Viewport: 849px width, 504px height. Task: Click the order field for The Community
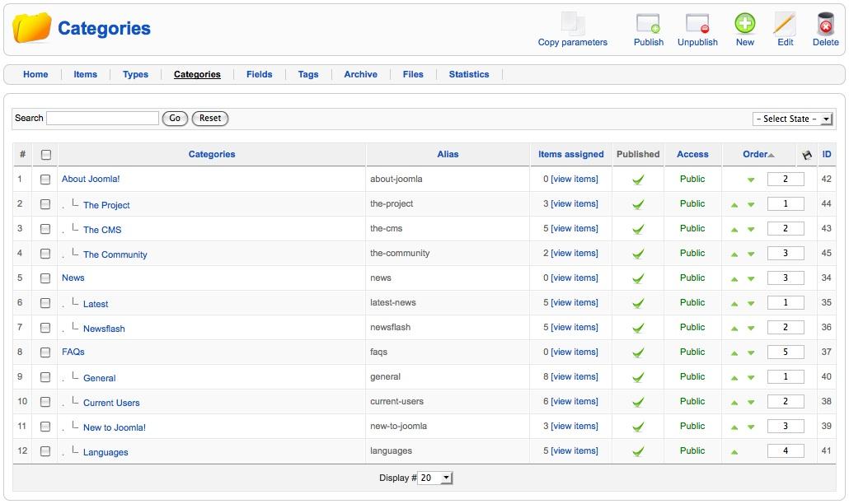(x=786, y=254)
